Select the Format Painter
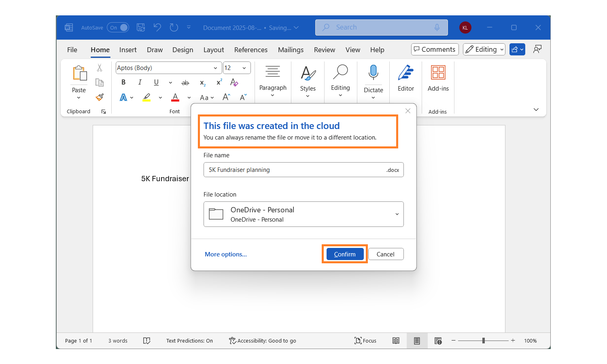Image resolution: width=607 pixels, height=364 pixels. click(x=99, y=97)
